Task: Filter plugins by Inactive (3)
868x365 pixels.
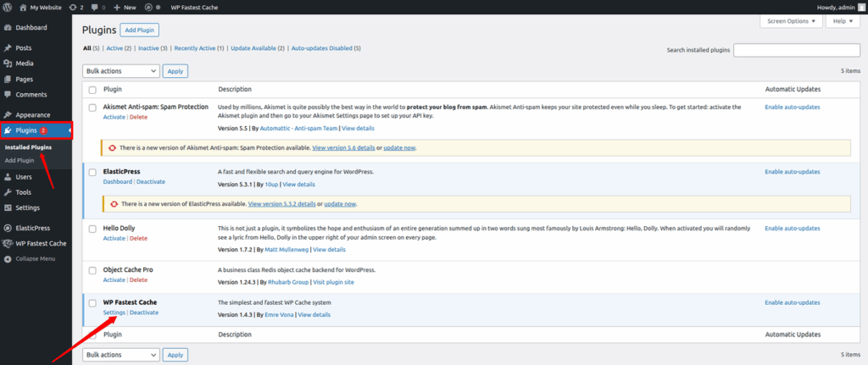Action: click(153, 48)
